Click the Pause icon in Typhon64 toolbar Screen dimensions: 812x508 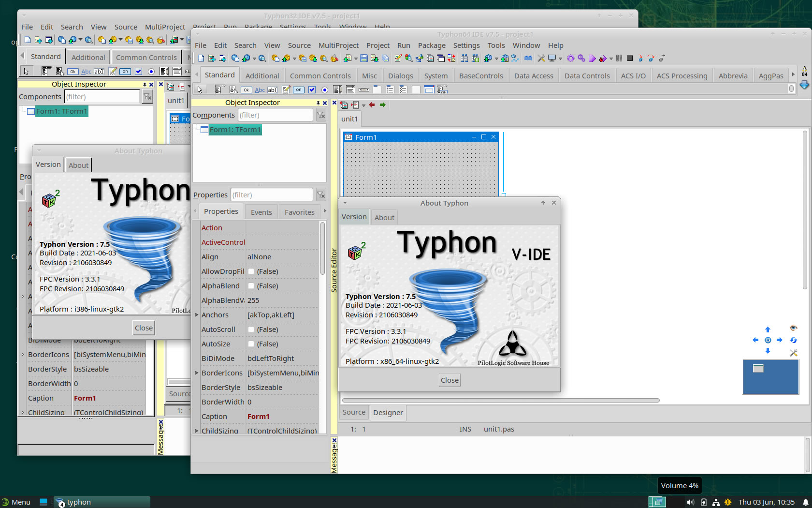pos(619,58)
